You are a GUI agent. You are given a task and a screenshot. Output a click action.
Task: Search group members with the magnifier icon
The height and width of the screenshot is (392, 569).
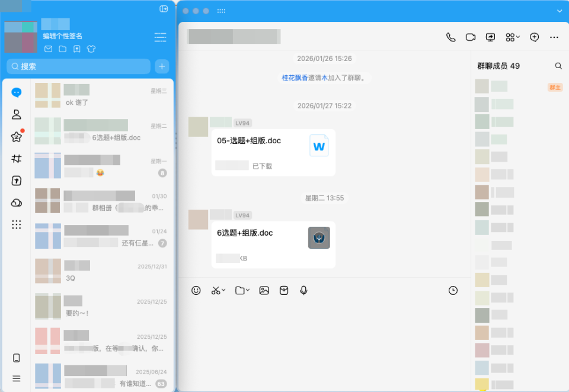[558, 66]
